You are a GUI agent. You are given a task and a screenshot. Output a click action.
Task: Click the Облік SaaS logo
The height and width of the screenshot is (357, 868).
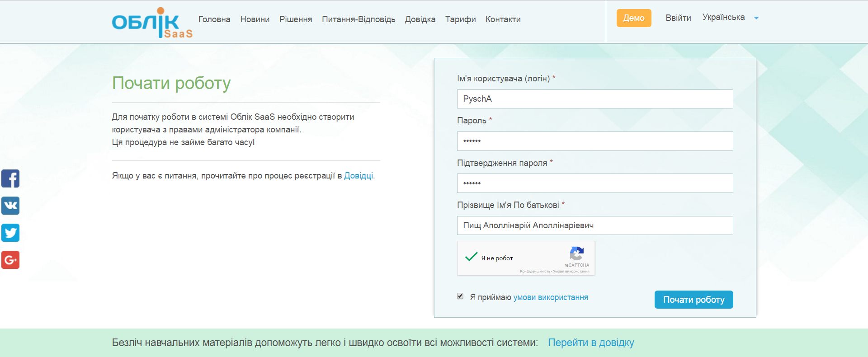pyautogui.click(x=152, y=23)
